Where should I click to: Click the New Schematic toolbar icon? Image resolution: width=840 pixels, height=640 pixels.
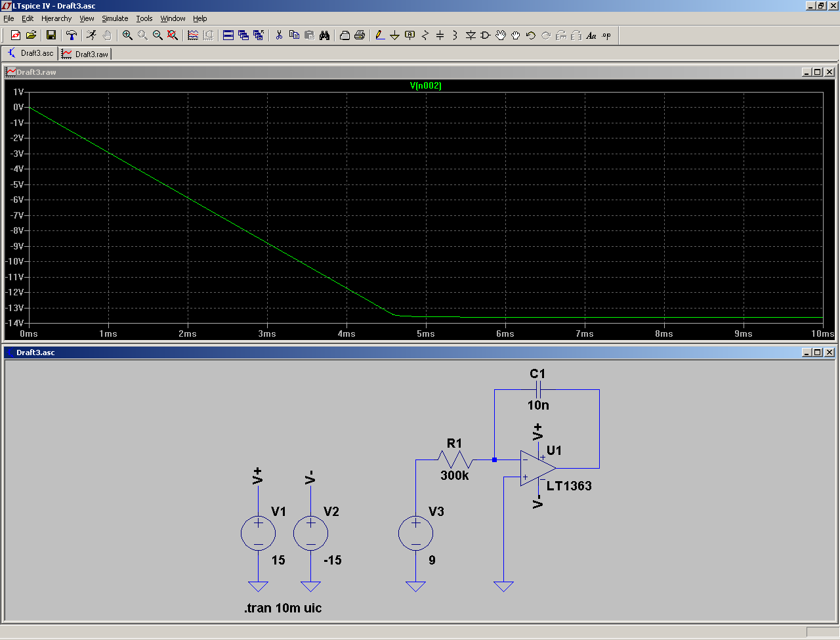coord(16,35)
